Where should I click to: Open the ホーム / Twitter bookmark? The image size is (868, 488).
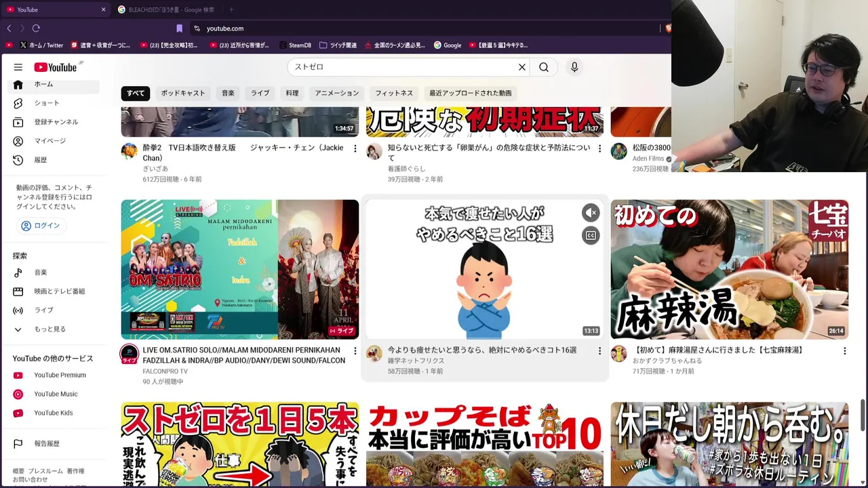[41, 45]
